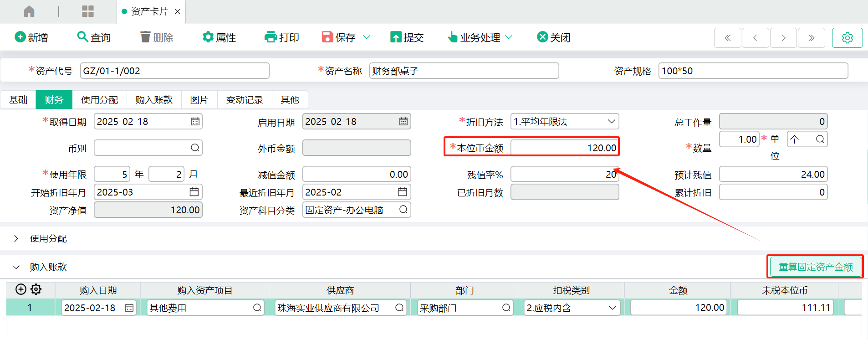Open the 使用分配 tab
Screen dimensions: 868x340
(99, 100)
